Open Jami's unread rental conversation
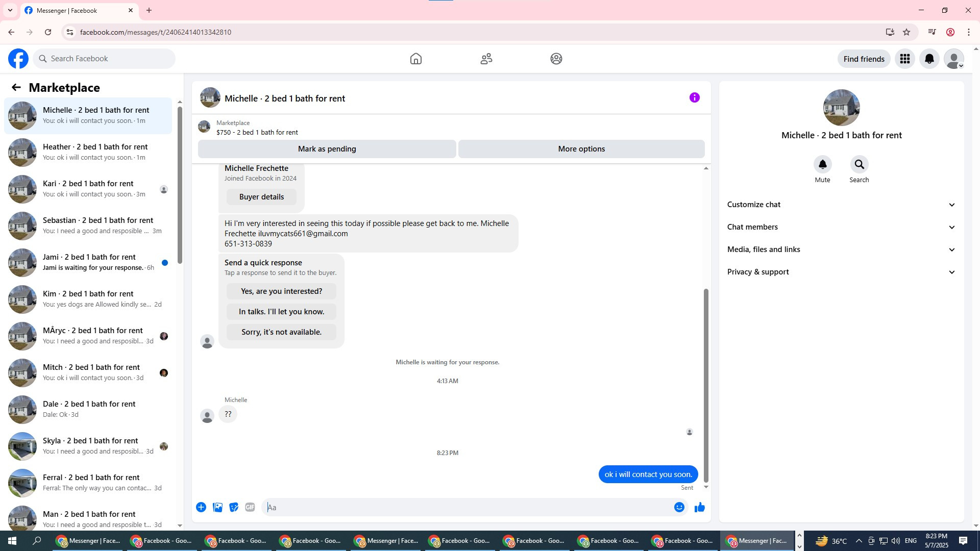The height and width of the screenshot is (551, 980). click(x=89, y=262)
